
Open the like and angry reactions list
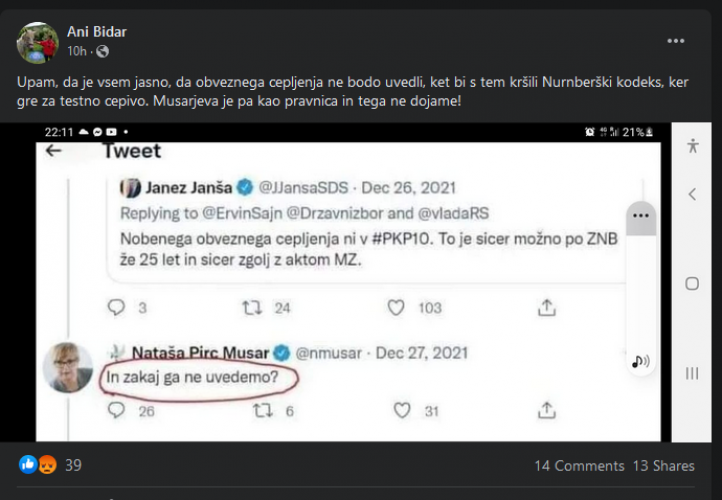tap(38, 465)
